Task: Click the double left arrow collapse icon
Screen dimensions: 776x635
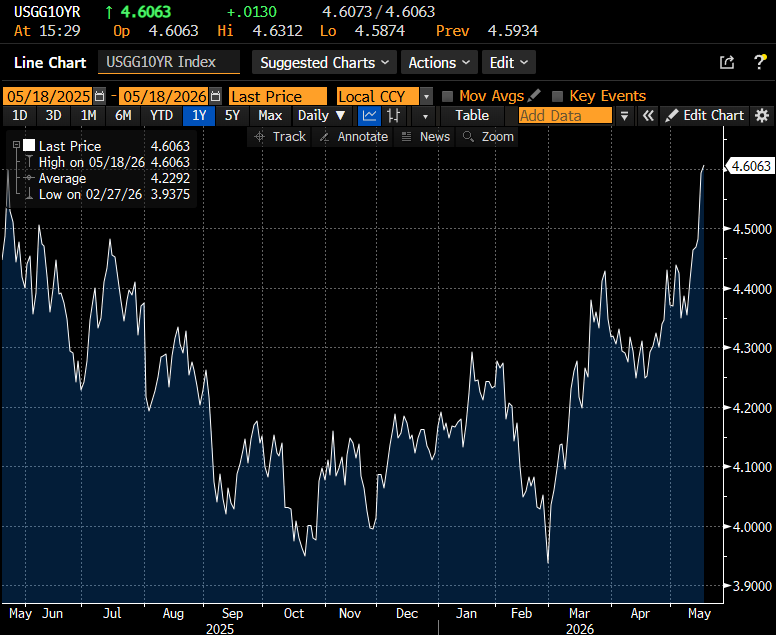Action: coord(648,116)
